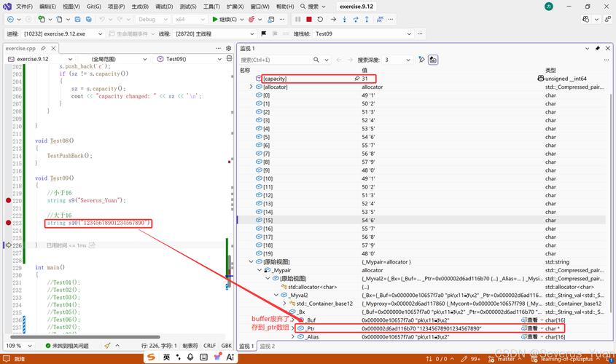Click the Watch 搜索(Ctrl+E) input field

276,60
